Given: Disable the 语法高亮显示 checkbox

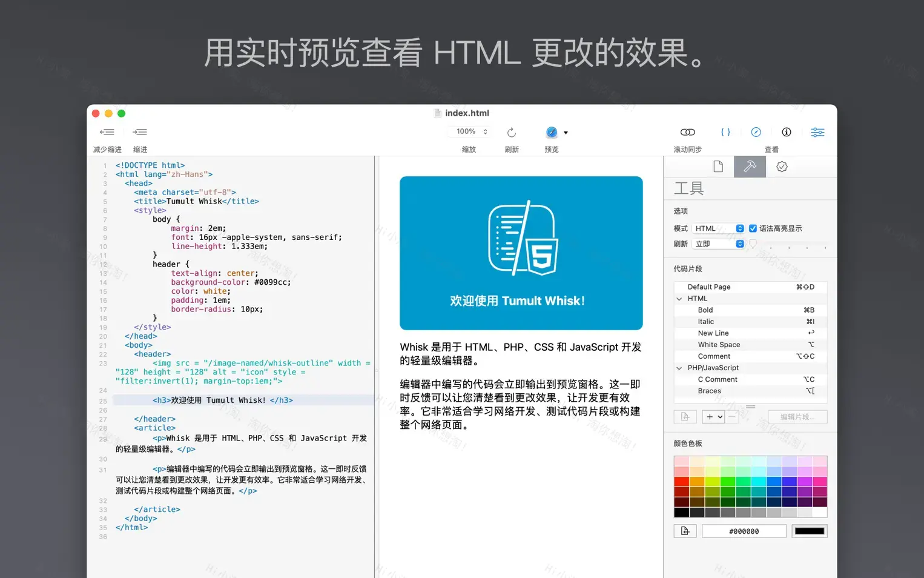Looking at the screenshot, I should coord(753,228).
